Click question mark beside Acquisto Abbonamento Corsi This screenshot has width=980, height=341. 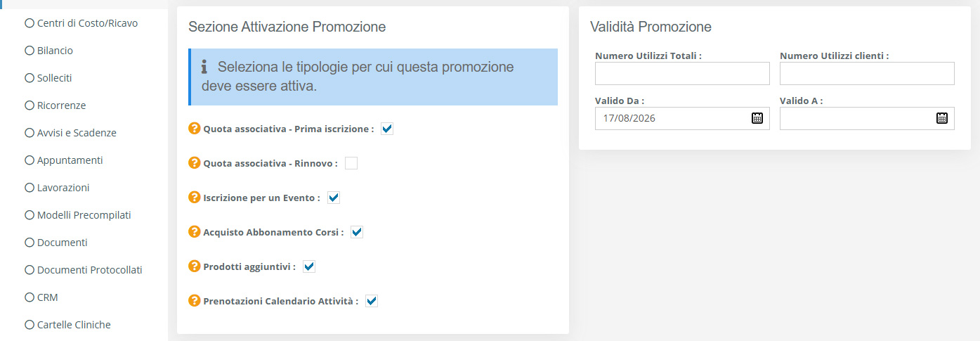(195, 232)
